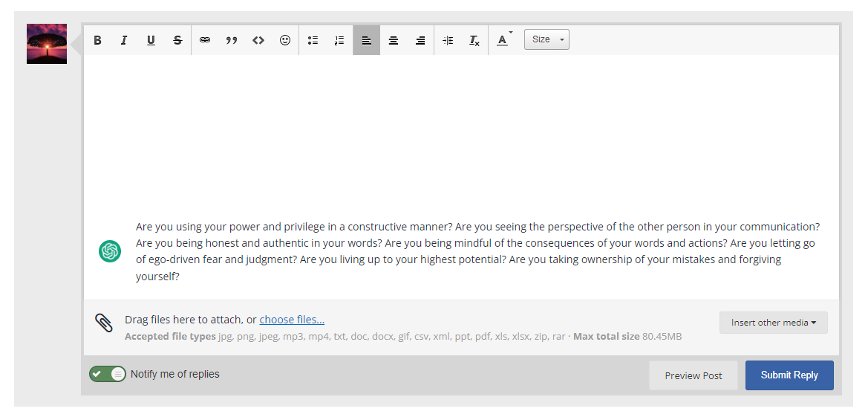Insert a bulleted list
868x420 pixels.
pyautogui.click(x=313, y=40)
